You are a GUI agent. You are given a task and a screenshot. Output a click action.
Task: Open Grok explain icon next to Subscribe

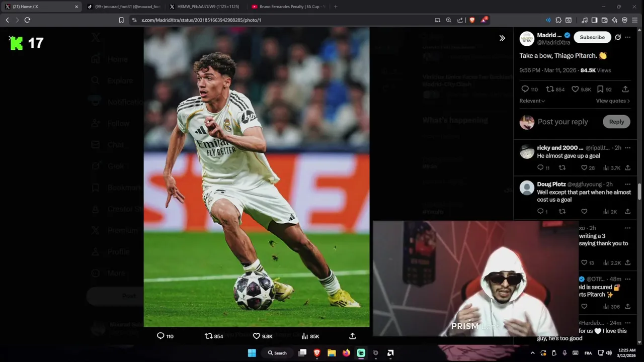(618, 37)
